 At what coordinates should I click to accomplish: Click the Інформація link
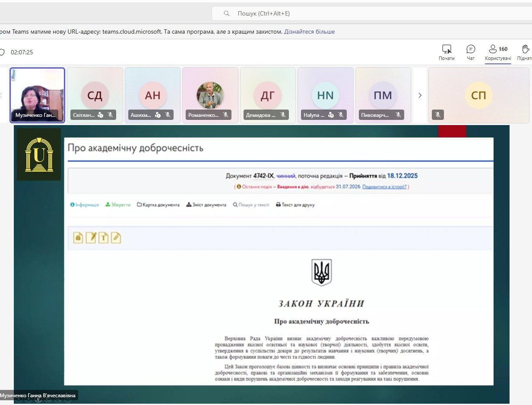[x=85, y=205]
